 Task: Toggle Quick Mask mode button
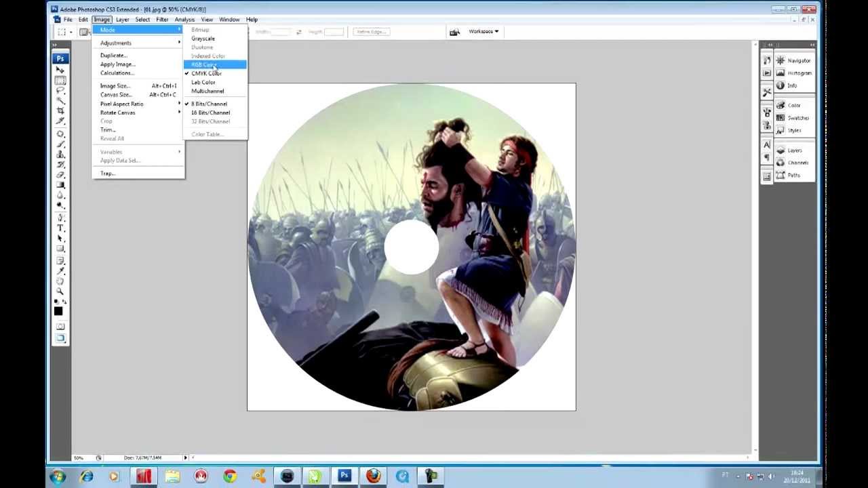pos(60,327)
